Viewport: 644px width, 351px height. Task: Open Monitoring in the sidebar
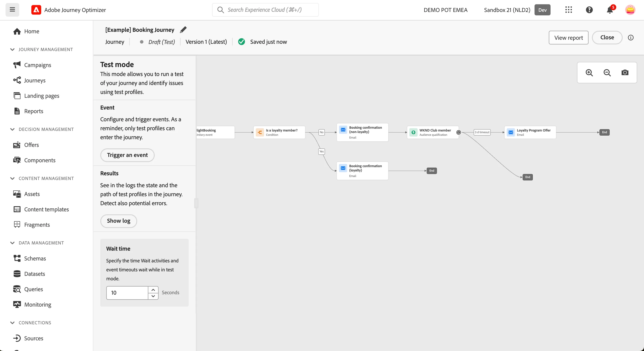pos(32,304)
